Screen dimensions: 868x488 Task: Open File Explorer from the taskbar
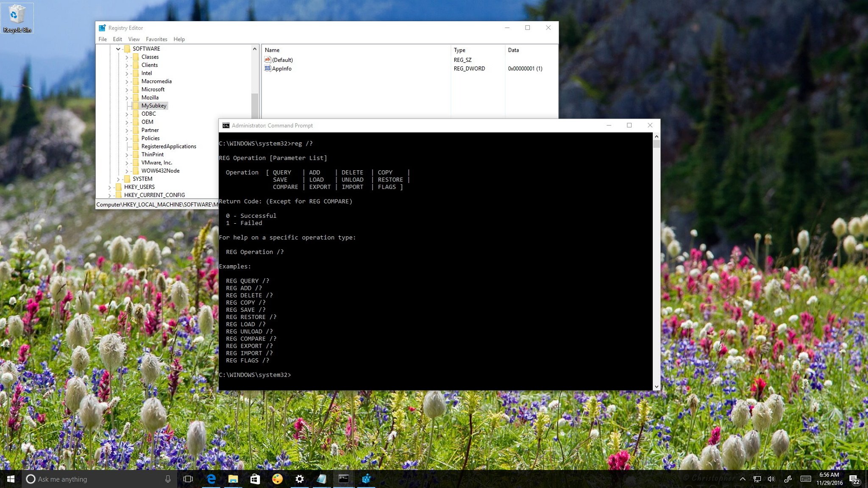pos(233,479)
